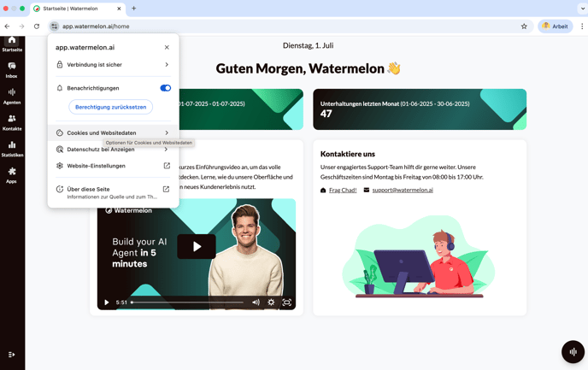Screen dimensions: 588x370
Task: Open Über diese Seite info
Action: click(x=113, y=192)
